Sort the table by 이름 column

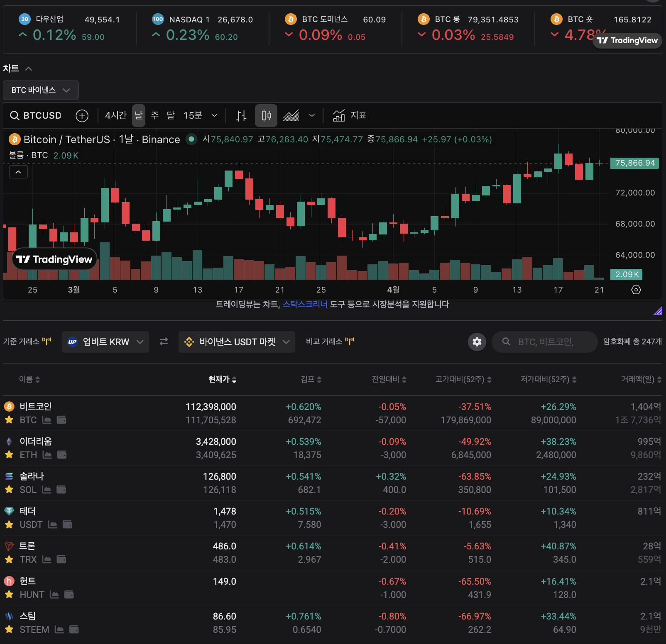29,379
